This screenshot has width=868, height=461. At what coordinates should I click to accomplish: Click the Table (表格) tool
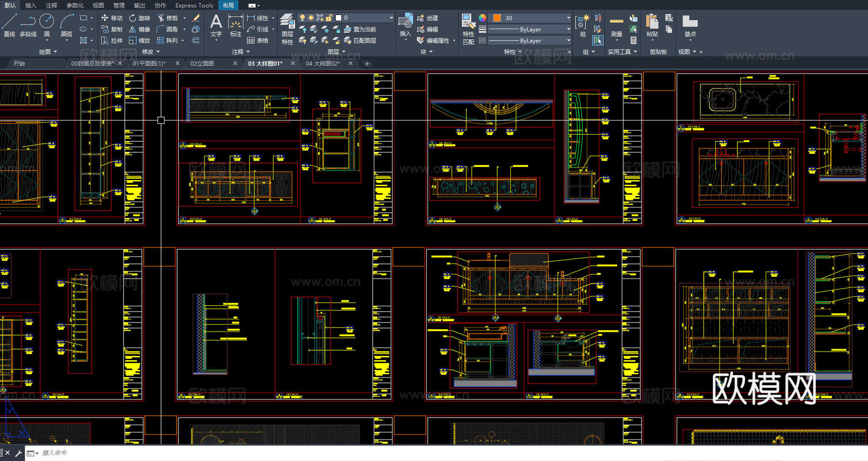click(258, 41)
